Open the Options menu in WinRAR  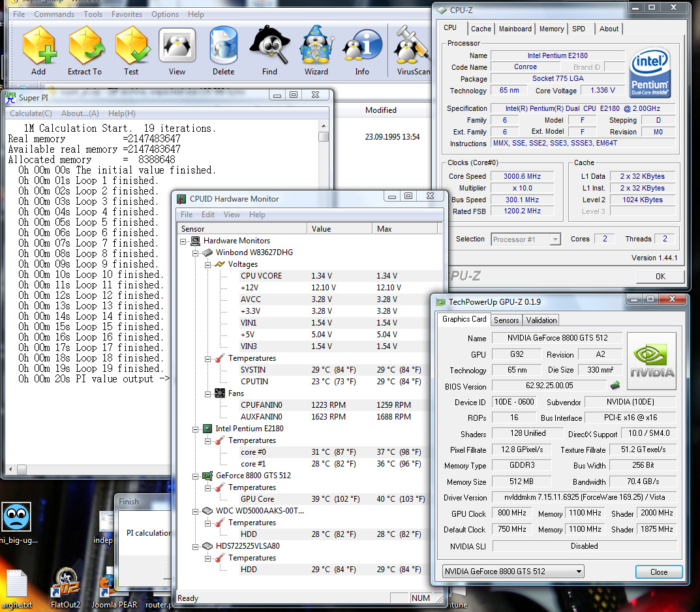pyautogui.click(x=165, y=14)
